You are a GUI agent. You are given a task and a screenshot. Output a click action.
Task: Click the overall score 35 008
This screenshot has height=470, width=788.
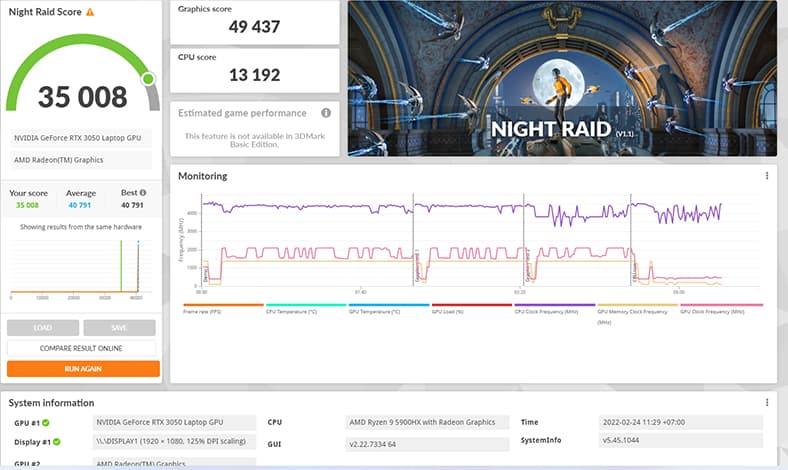point(83,97)
